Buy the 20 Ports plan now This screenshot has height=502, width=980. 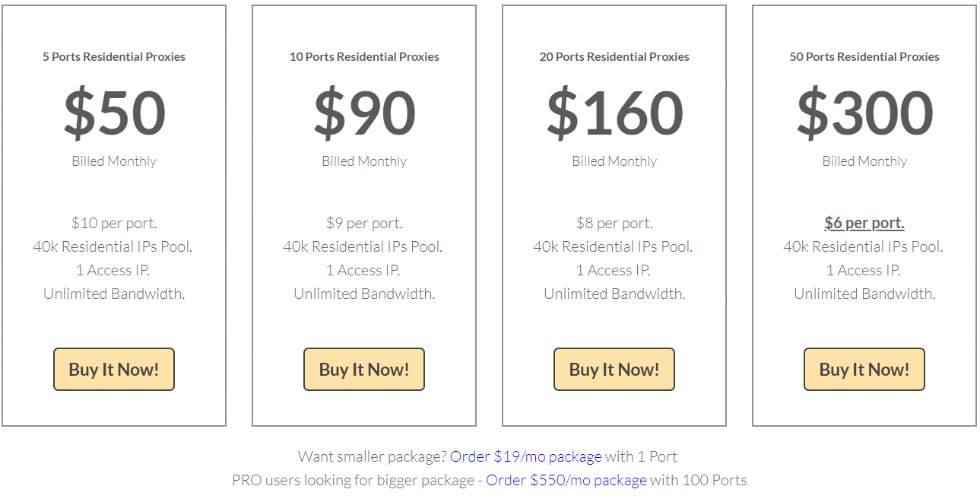pyautogui.click(x=614, y=370)
